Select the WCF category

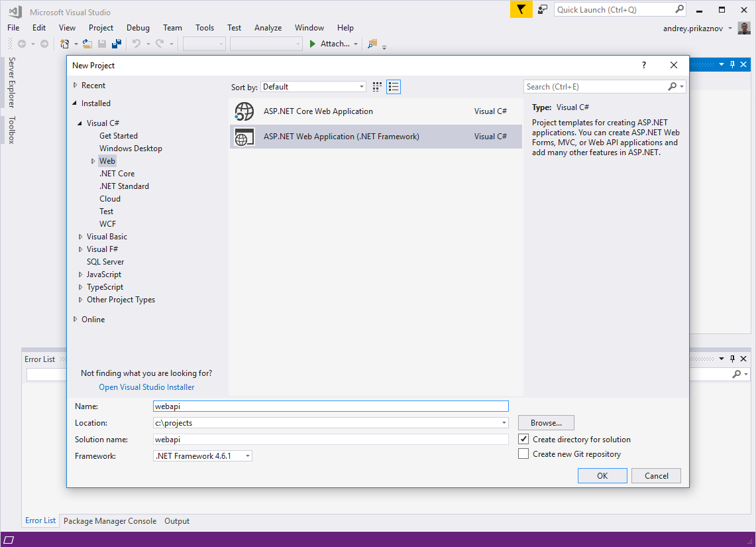click(x=107, y=224)
